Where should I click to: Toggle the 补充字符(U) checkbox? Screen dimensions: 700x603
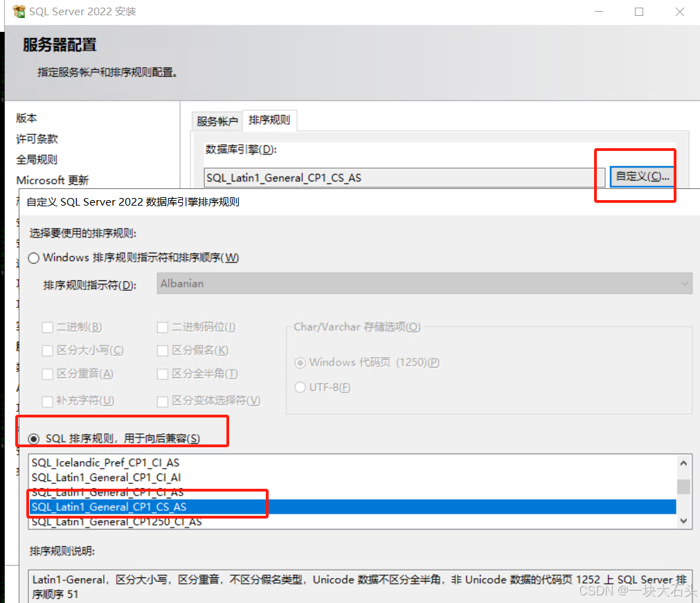point(47,402)
